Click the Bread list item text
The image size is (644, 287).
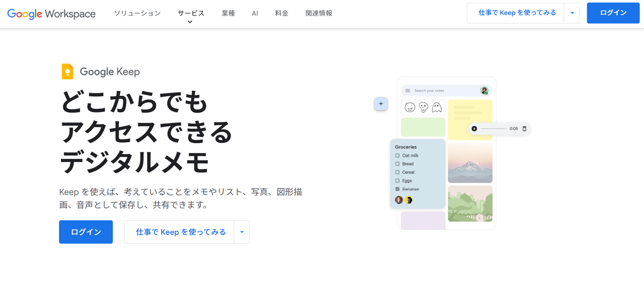coord(408,164)
